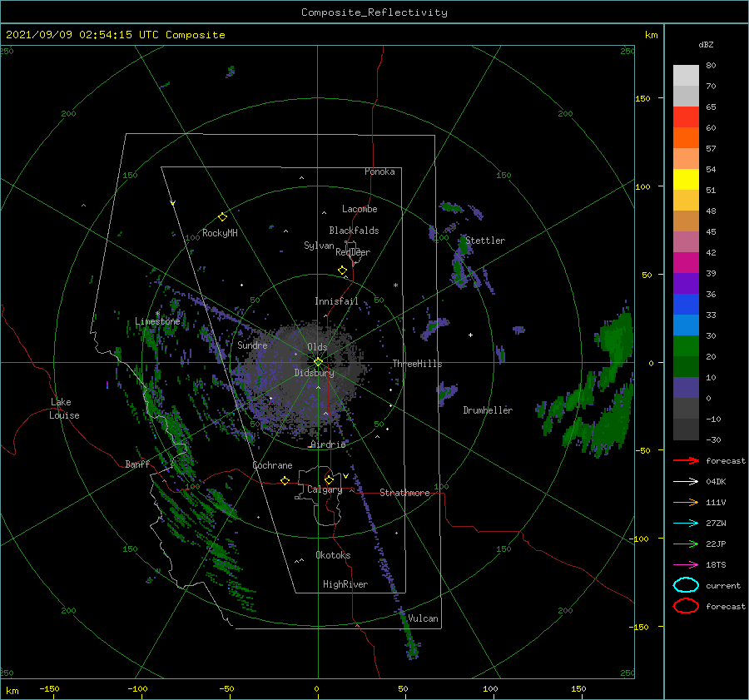Click the yellow diamond marker below RedDeer
The height and width of the screenshot is (700, 749).
click(342, 271)
